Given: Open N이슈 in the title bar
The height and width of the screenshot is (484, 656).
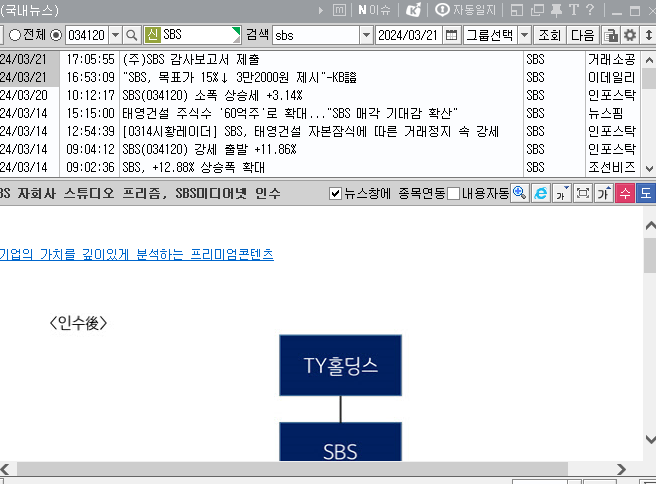Looking at the screenshot, I should click(374, 10).
